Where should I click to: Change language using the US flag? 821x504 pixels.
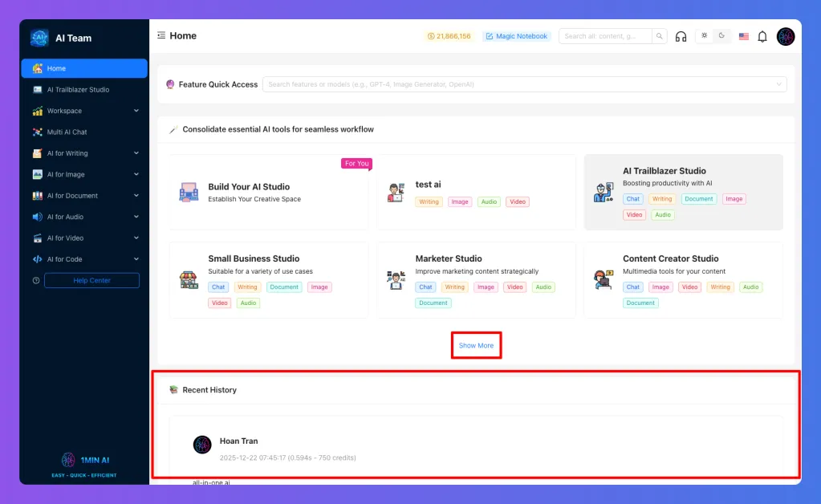(743, 36)
